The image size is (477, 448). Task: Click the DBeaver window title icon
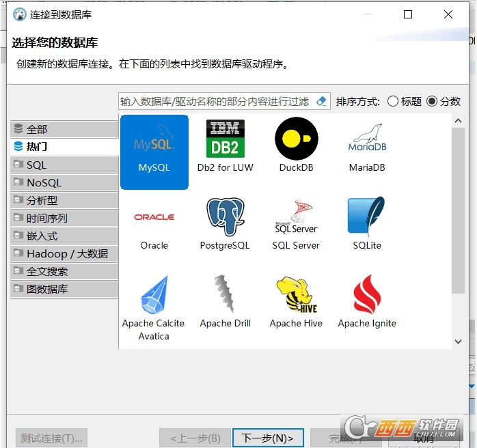(19, 14)
